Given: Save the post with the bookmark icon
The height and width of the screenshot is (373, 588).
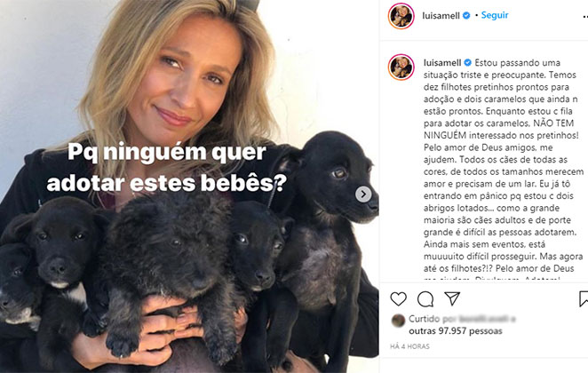Looking at the screenshot, I should (x=584, y=298).
